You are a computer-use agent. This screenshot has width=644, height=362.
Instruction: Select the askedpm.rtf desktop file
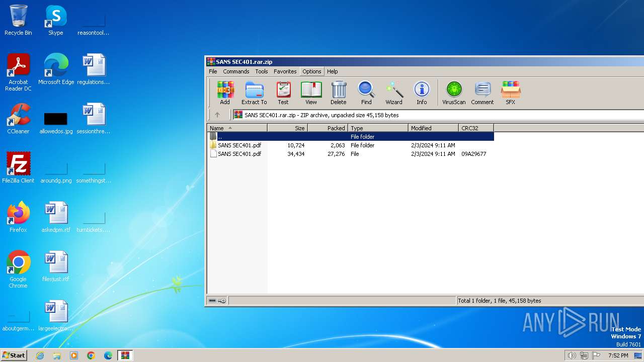pos(56,217)
